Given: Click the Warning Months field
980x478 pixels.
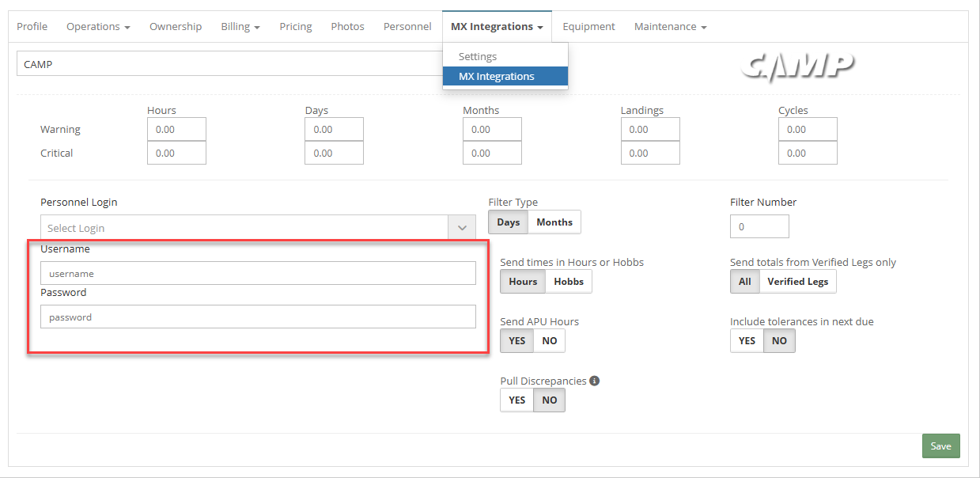Looking at the screenshot, I should click(492, 129).
